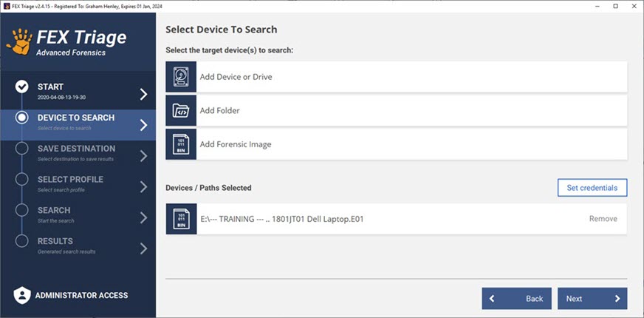Expand the SEARCH step chevron arrow
The image size is (644, 318).
[x=143, y=217]
